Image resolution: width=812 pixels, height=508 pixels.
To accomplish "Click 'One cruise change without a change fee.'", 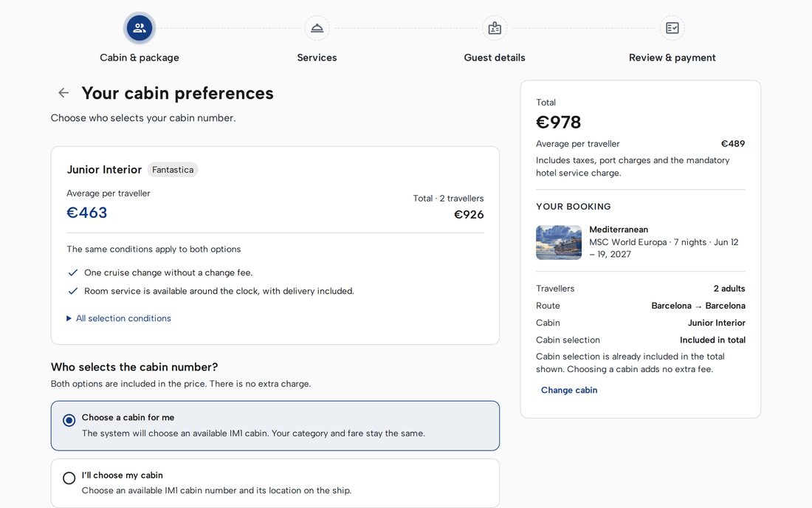I will tap(168, 273).
